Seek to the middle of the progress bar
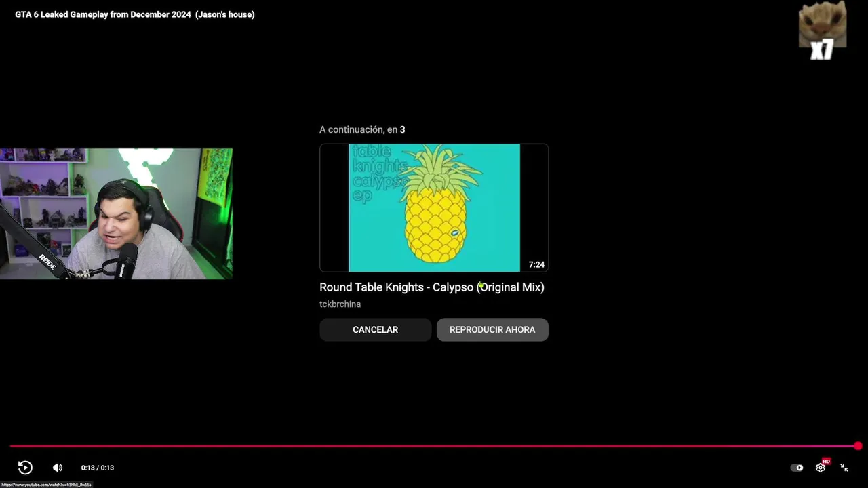 click(x=434, y=446)
